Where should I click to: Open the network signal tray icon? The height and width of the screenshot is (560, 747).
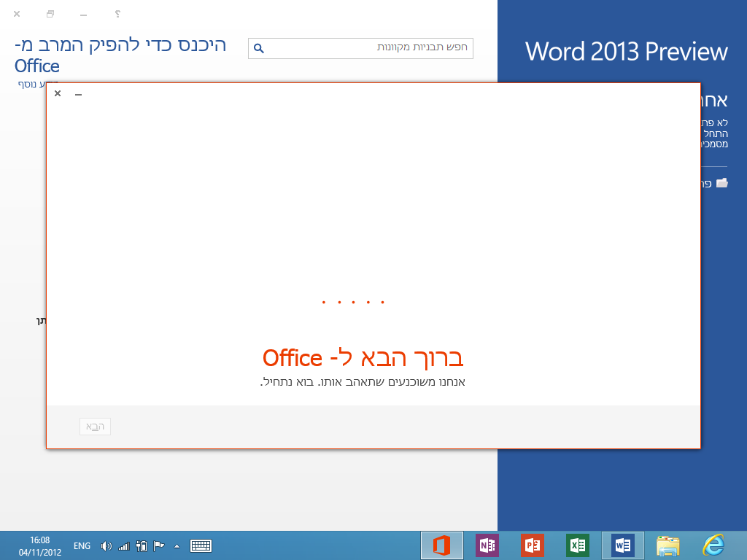(124, 546)
